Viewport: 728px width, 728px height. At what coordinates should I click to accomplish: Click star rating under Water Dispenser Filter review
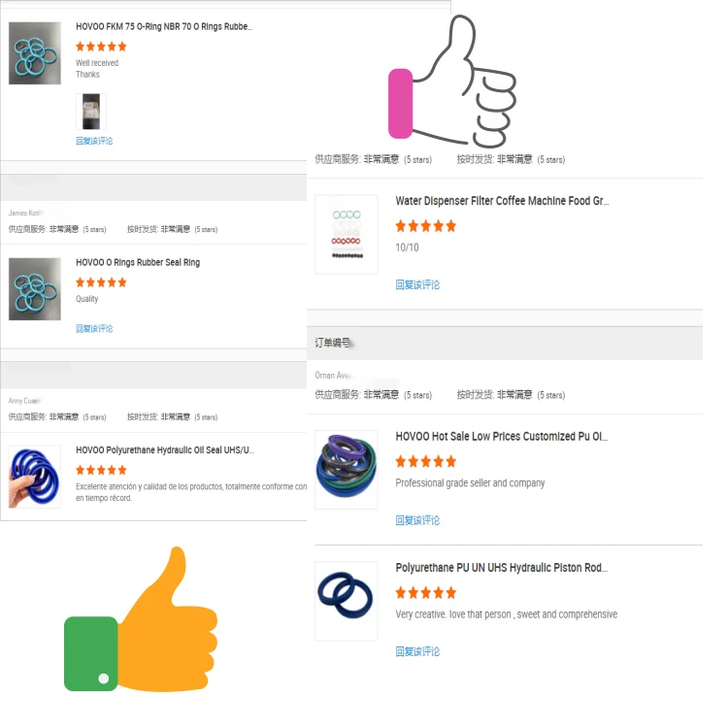point(425,226)
